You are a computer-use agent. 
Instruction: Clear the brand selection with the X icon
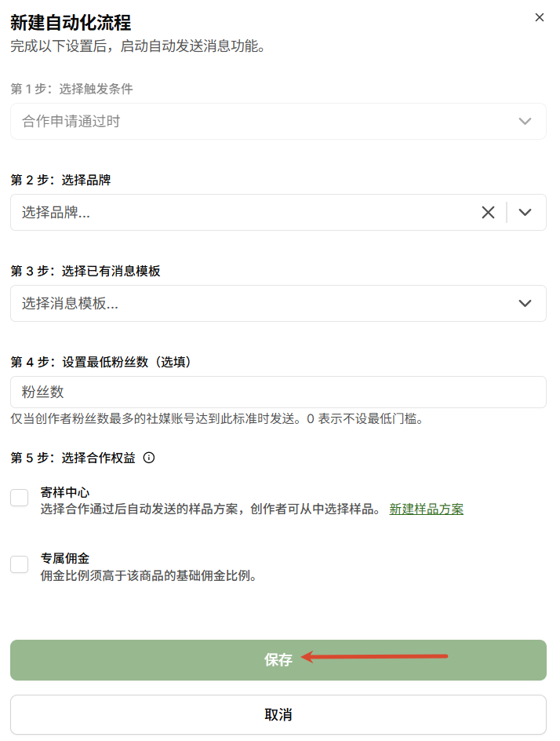coord(488,212)
